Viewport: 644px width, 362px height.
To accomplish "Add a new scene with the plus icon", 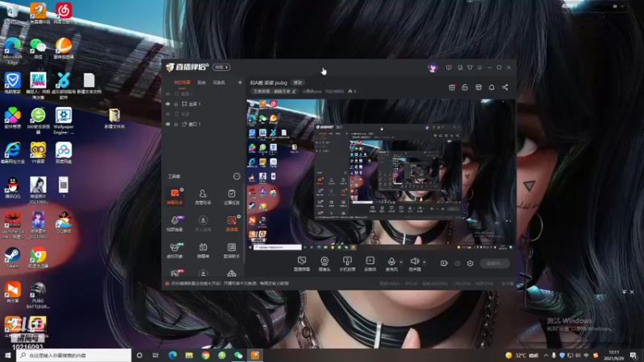I will pos(240,83).
